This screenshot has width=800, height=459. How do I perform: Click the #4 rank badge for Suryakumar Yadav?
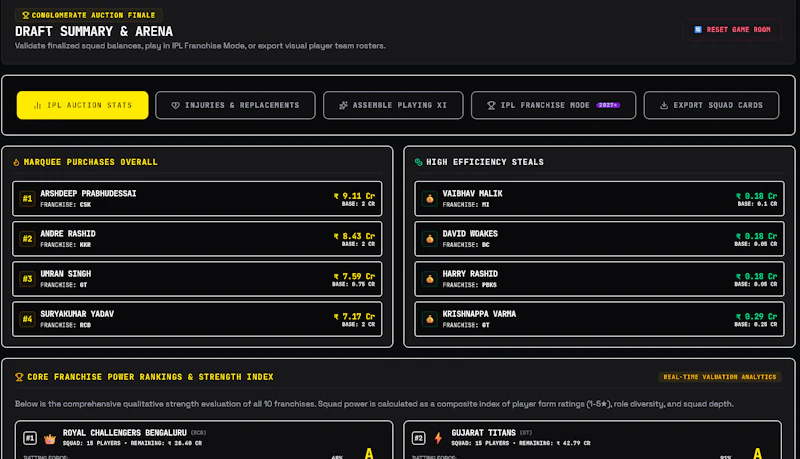click(27, 319)
